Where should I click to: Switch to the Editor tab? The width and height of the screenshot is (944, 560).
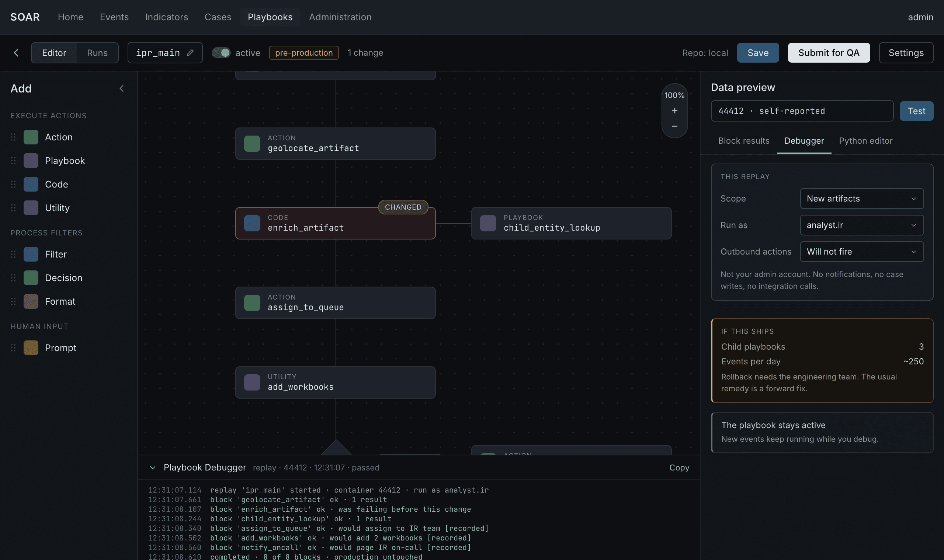pyautogui.click(x=54, y=53)
